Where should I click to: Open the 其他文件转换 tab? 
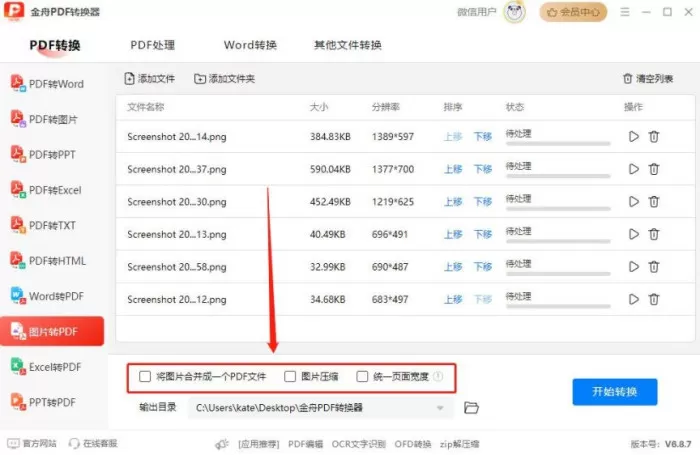[x=348, y=45]
